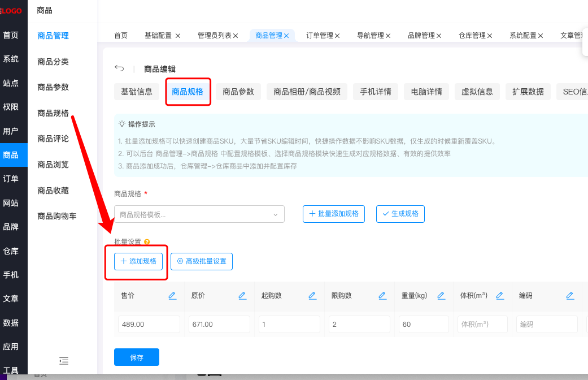Click the edit pencil in 原价 column header
The image size is (588, 380).
[x=242, y=296]
